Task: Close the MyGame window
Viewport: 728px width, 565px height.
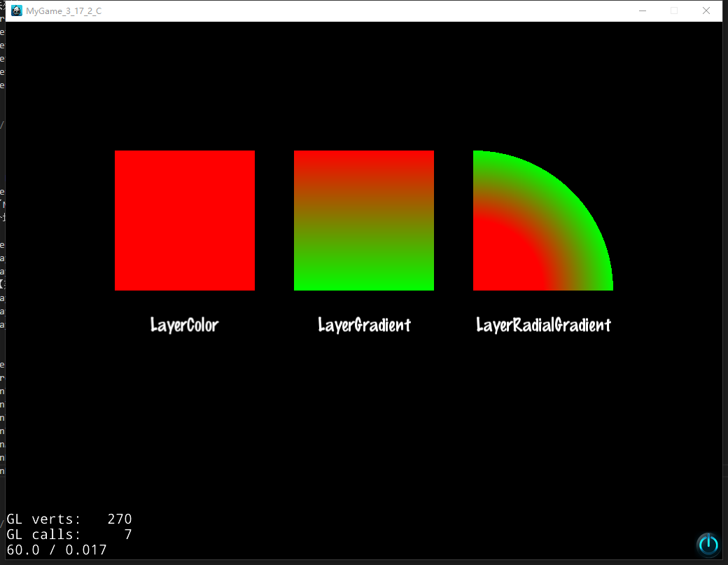Action: pyautogui.click(x=706, y=11)
